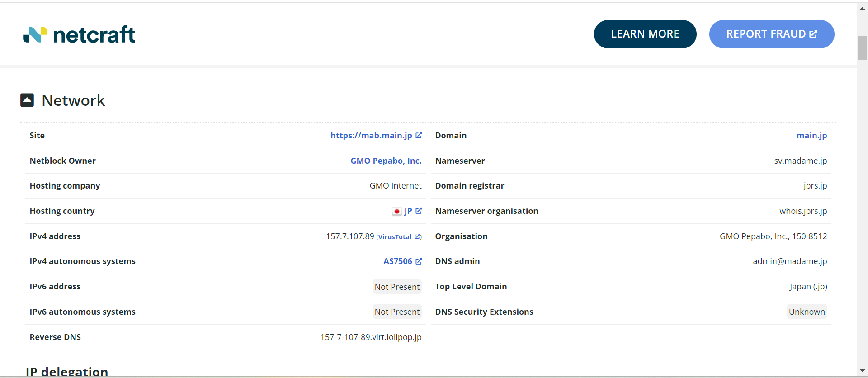This screenshot has width=868, height=378.
Task: Click the IP delegation heading
Action: pos(67,372)
